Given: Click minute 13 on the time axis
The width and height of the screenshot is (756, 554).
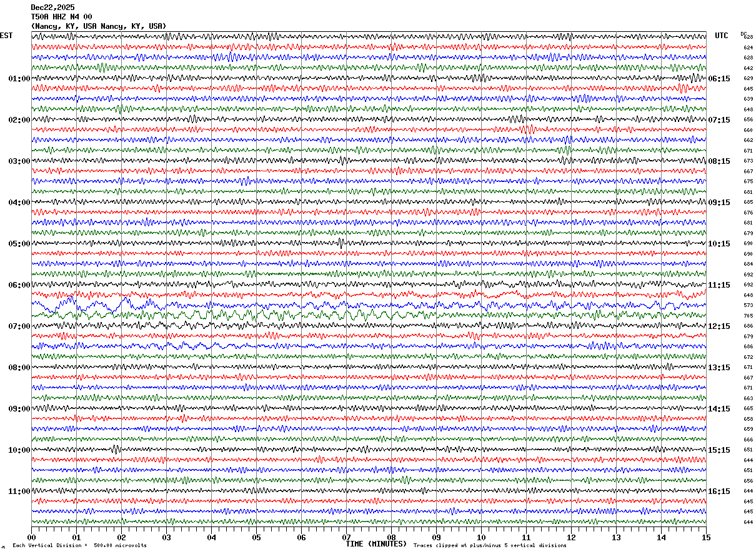Looking at the screenshot, I should [x=616, y=537].
